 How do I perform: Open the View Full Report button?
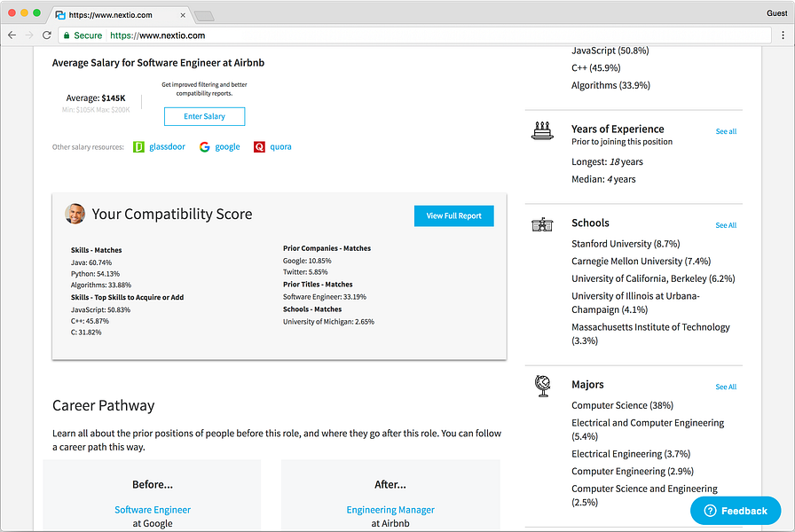[x=453, y=215]
